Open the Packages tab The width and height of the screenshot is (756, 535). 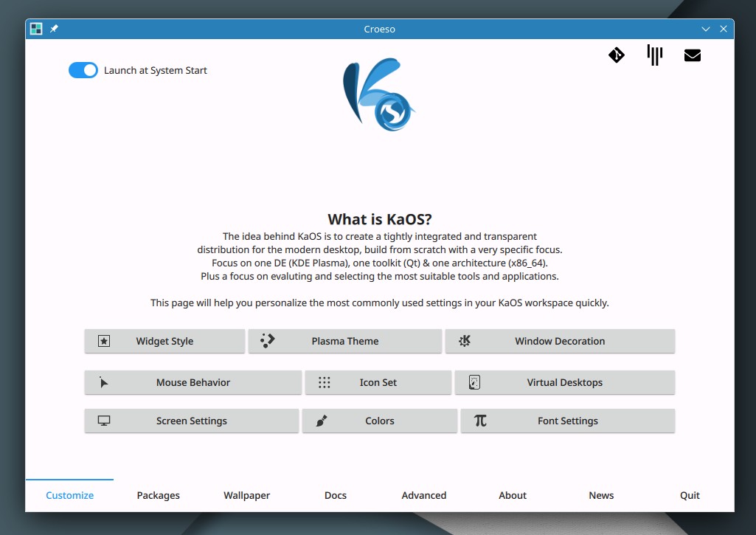158,495
